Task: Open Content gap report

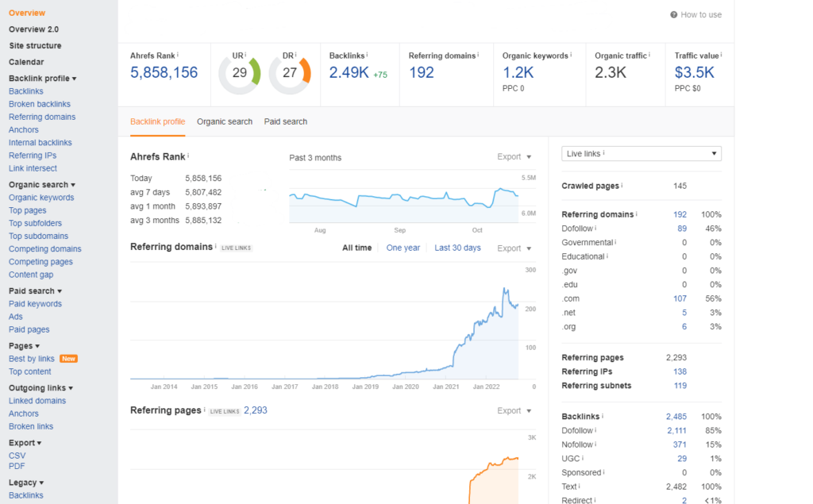Action: click(x=31, y=275)
